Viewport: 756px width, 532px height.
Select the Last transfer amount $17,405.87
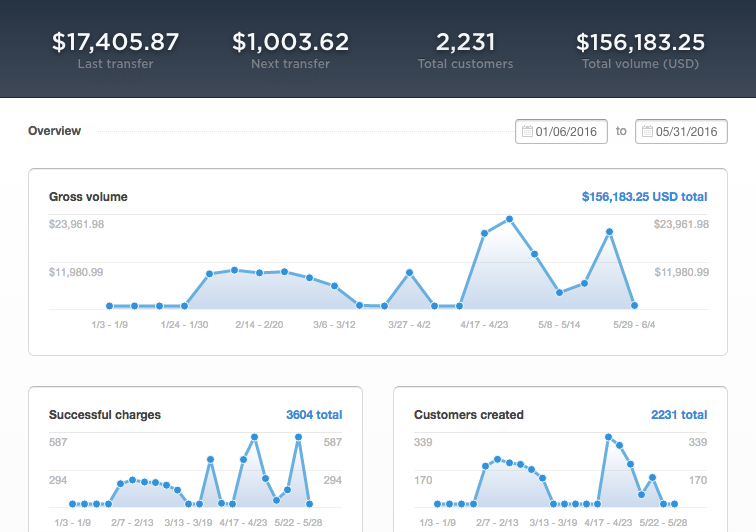coord(116,42)
